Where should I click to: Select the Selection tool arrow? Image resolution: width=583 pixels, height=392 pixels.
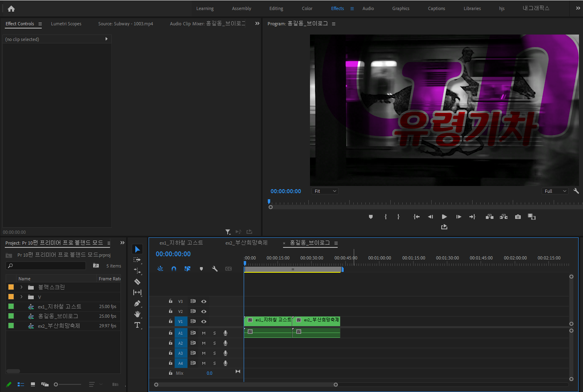click(137, 249)
